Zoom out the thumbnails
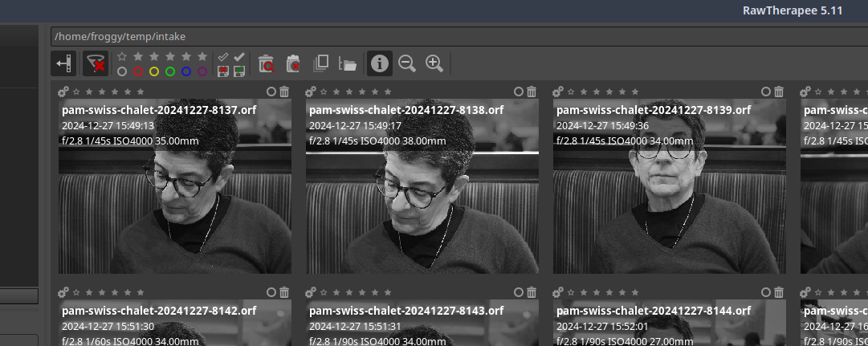This screenshot has height=346, width=868. pyautogui.click(x=407, y=63)
